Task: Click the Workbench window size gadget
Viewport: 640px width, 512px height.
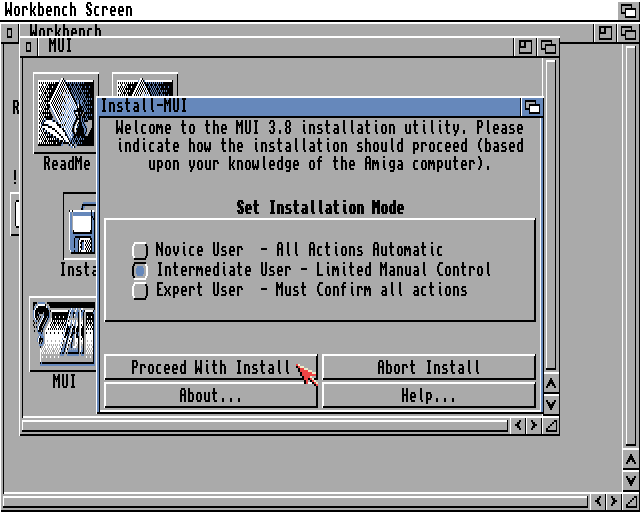Action: 631,501
